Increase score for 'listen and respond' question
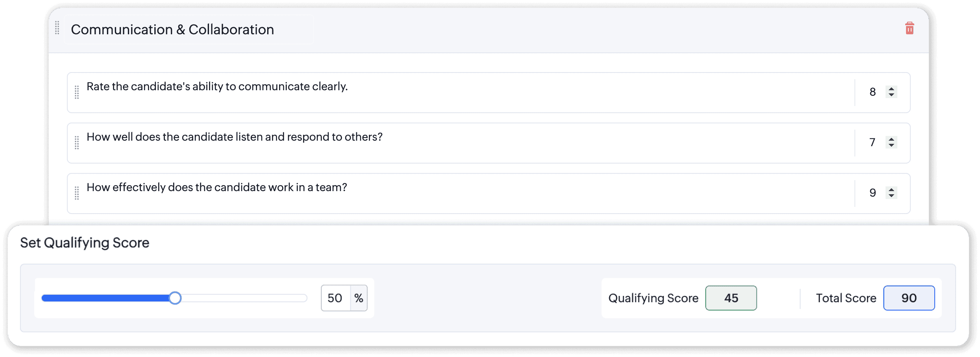980x357 pixels. [891, 139]
